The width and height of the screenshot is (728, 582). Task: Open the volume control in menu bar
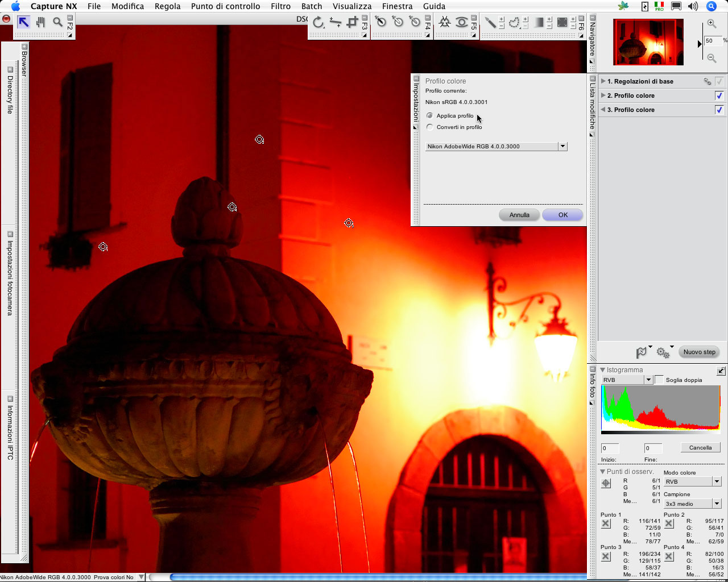pyautogui.click(x=692, y=6)
